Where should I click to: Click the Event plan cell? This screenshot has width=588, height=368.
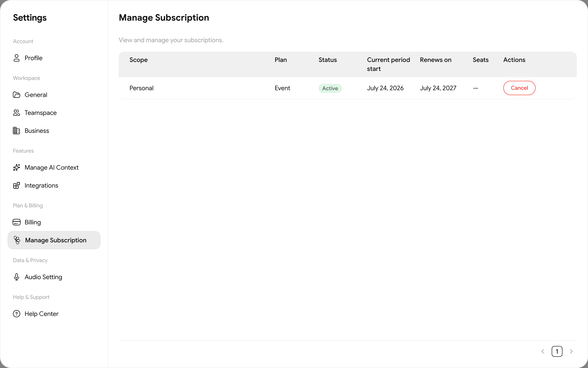(282, 88)
